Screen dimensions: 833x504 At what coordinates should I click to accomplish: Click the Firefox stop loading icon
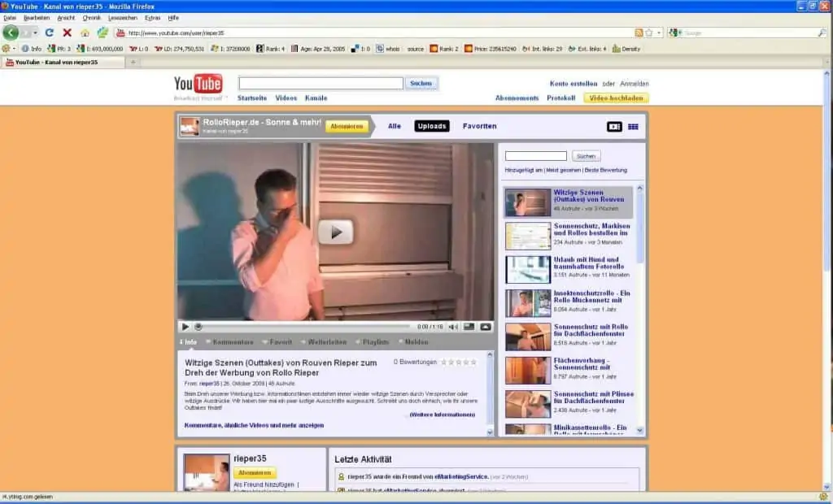coord(67,33)
